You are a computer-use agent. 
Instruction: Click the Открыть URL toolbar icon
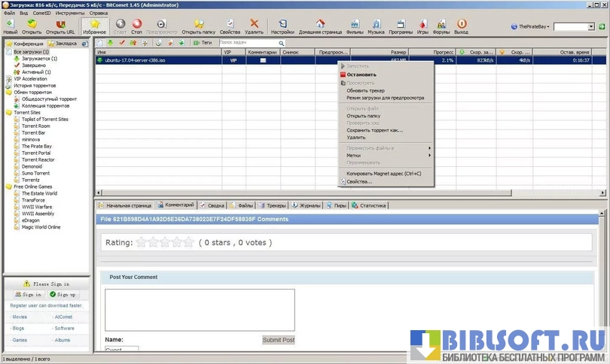point(60,26)
